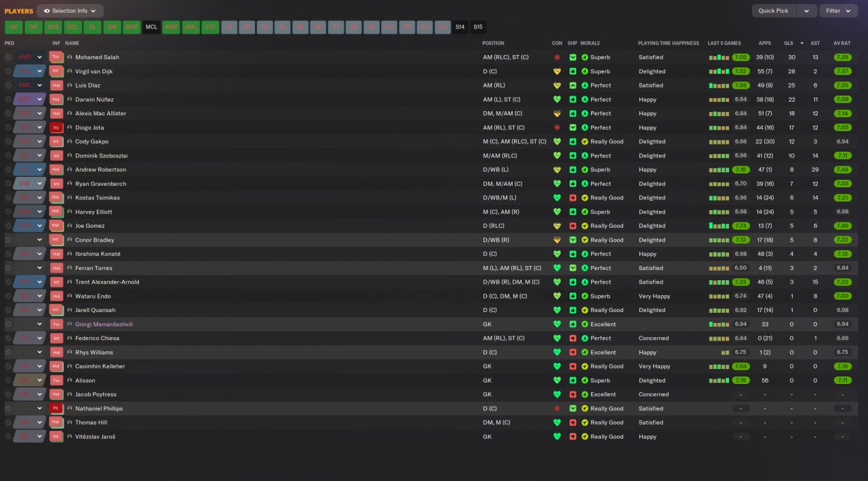Click Joe Gomez's red sharpness icon

coord(573,226)
